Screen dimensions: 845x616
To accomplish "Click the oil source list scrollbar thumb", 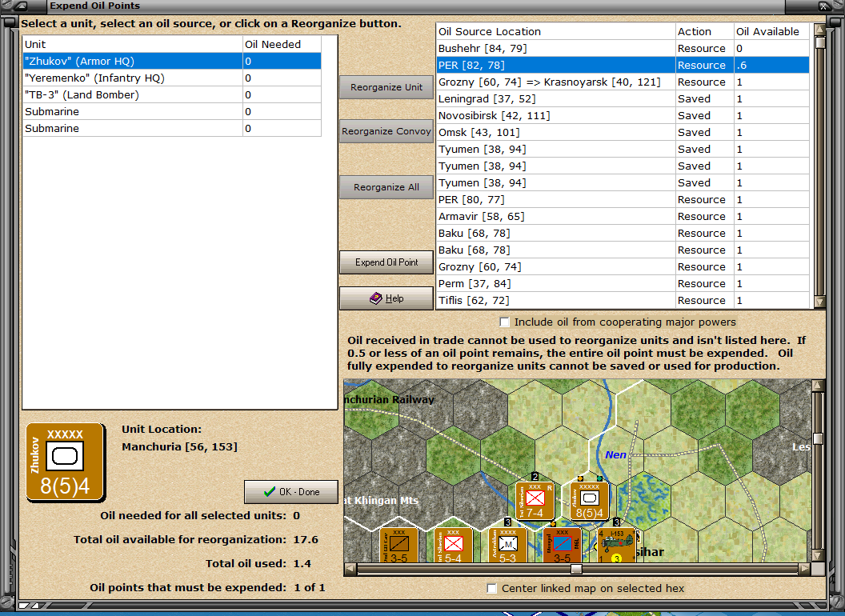I will (819, 42).
